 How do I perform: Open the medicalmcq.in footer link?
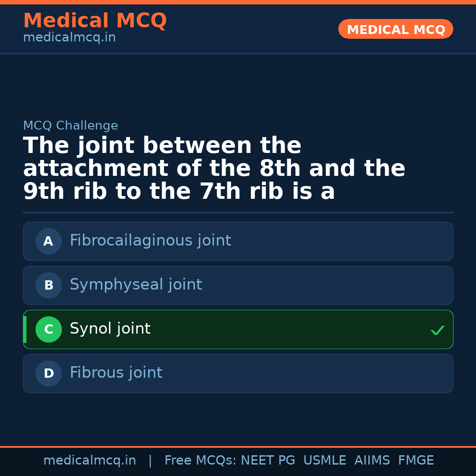point(90,460)
